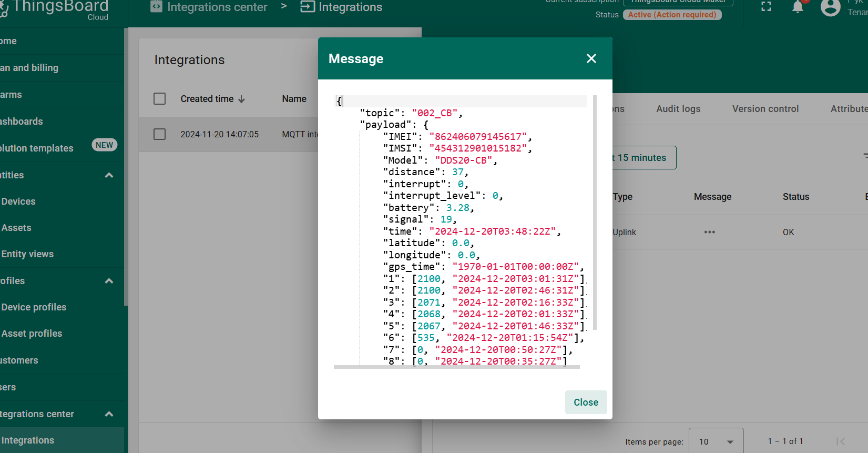Close the Message dialog with X icon

click(591, 58)
